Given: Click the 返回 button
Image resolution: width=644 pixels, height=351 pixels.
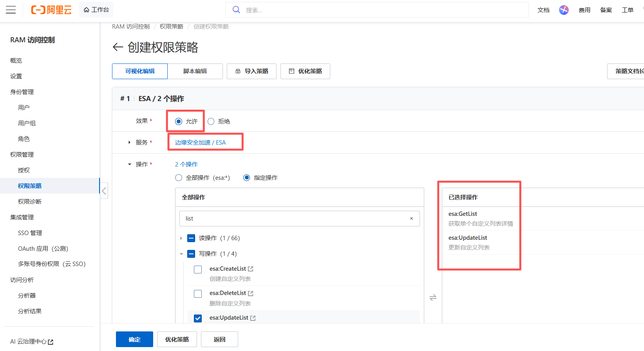Looking at the screenshot, I should (219, 339).
